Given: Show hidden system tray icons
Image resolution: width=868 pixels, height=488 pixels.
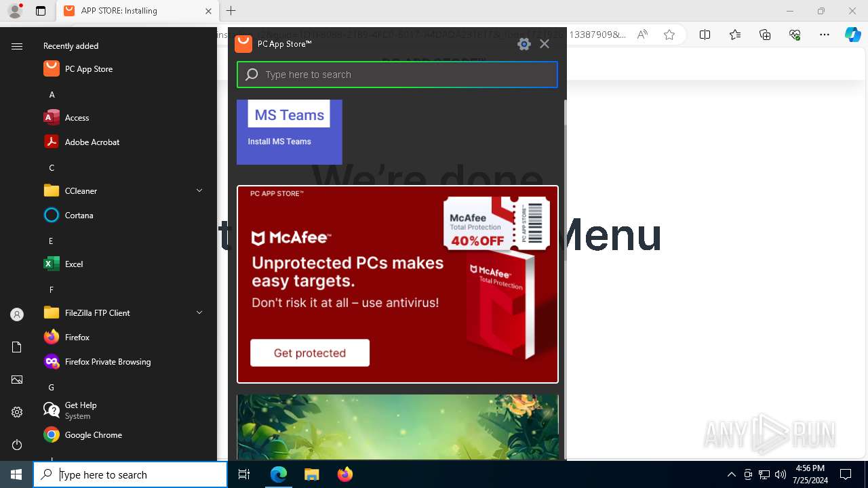Looking at the screenshot, I should pos(731,474).
